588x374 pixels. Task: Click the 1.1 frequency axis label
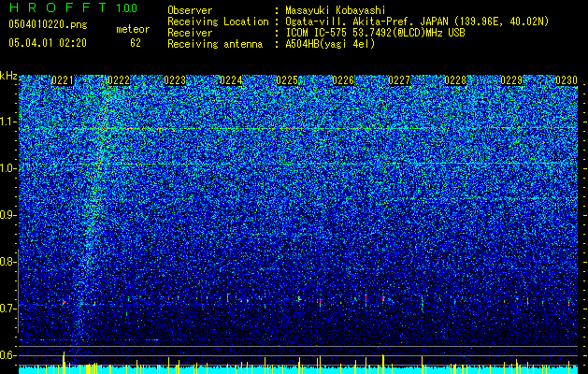pos(7,122)
